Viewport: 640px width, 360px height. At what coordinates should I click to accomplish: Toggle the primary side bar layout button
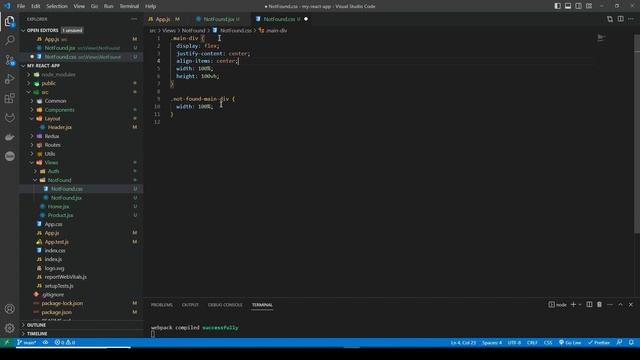[557, 6]
